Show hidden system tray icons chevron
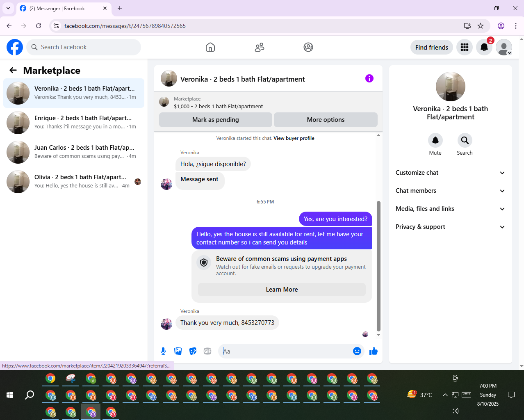 [445, 395]
